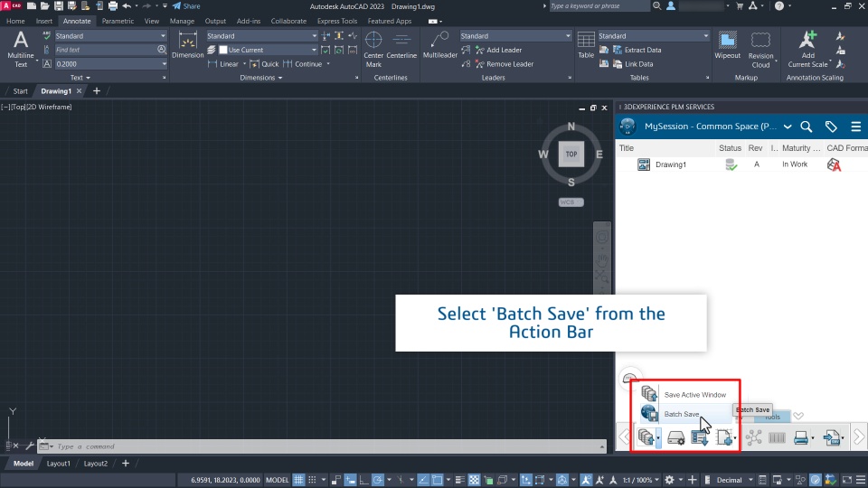Switch to the Start file tab

(21, 90)
